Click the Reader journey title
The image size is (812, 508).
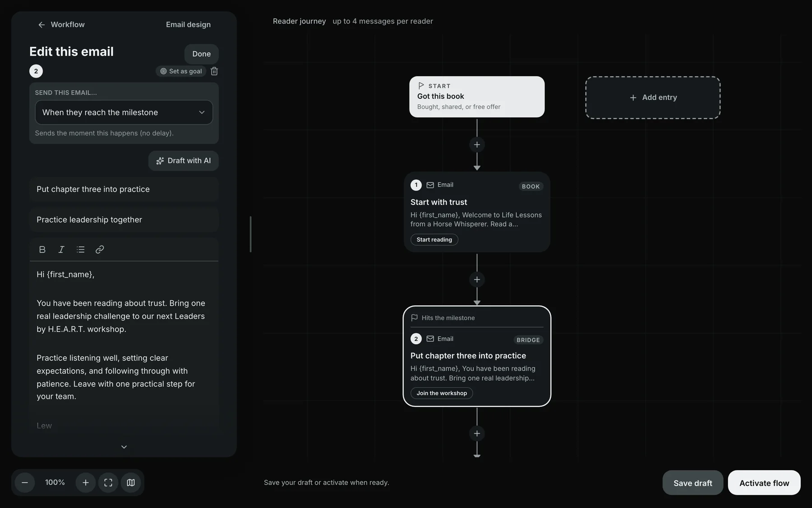pos(299,21)
